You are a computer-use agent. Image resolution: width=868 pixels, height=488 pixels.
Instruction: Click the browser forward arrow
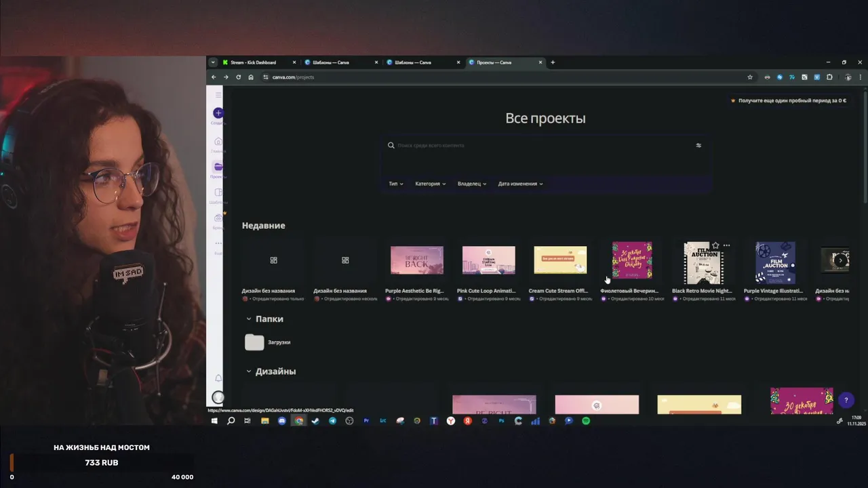(226, 77)
